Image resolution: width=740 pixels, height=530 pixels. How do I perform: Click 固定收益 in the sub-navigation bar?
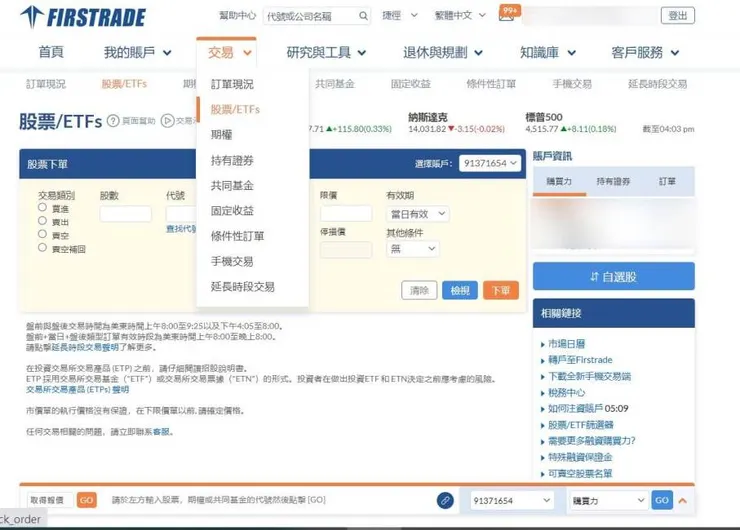point(411,84)
